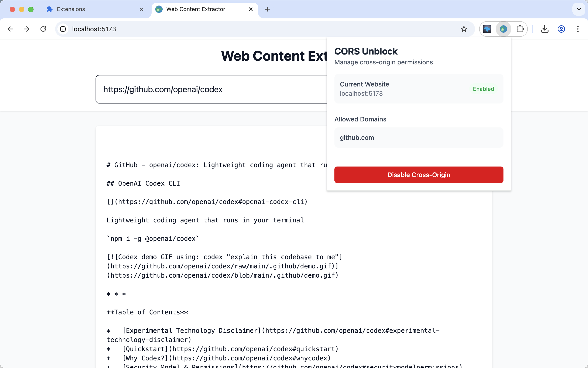
Task: Click 'Manage cross-origin permissions' subtitle
Action: click(x=383, y=62)
